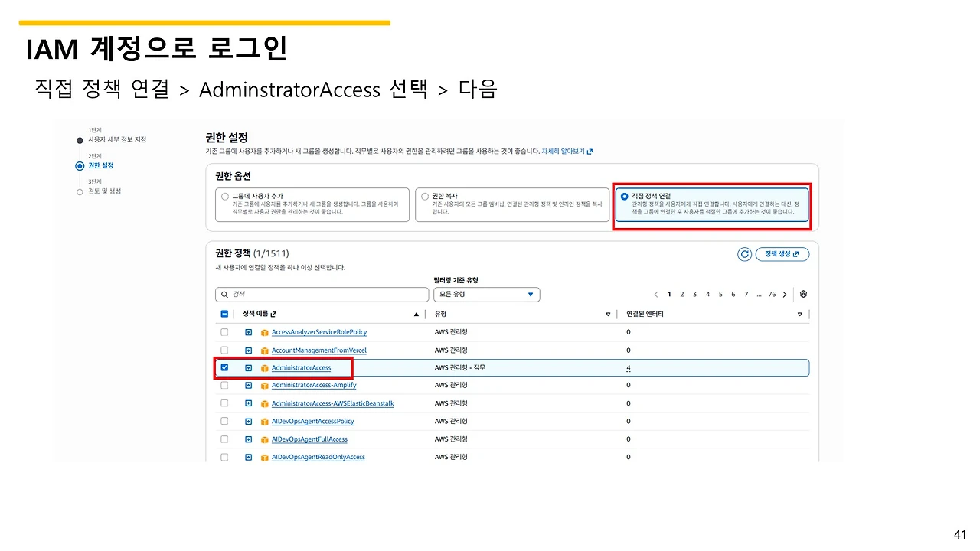Jump to last pagination page 76

pyautogui.click(x=772, y=295)
